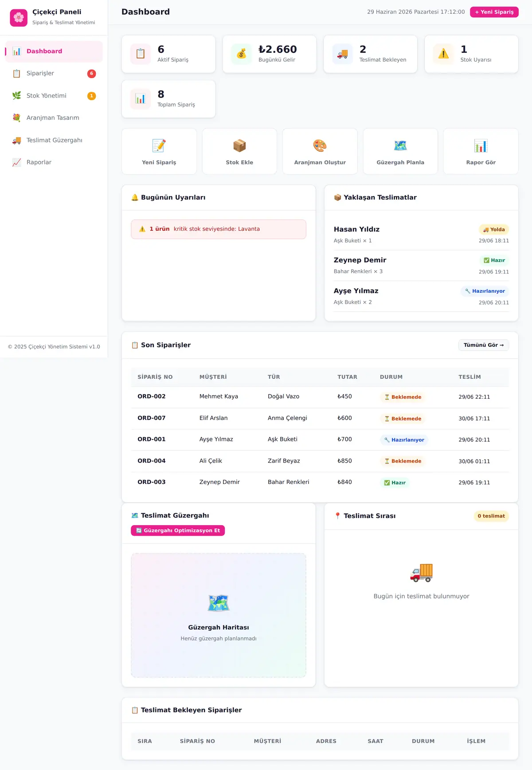Click the bell icon beside Bugünün Uyarıları
Image resolution: width=532 pixels, height=770 pixels.
(135, 197)
